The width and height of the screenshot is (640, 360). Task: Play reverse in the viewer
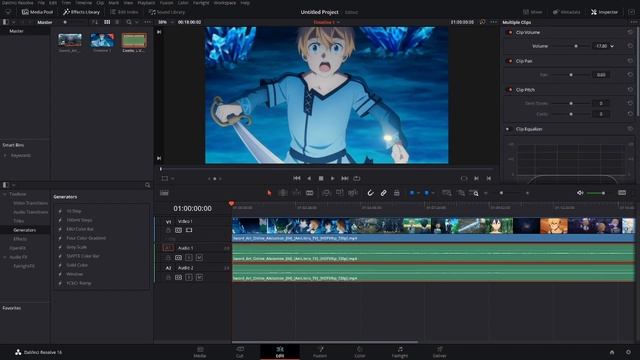[309, 178]
